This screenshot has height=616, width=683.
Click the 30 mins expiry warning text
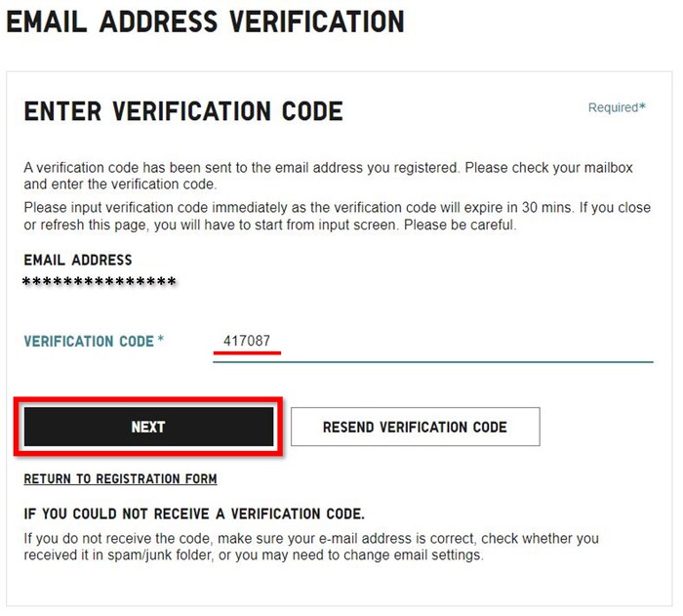click(x=337, y=217)
